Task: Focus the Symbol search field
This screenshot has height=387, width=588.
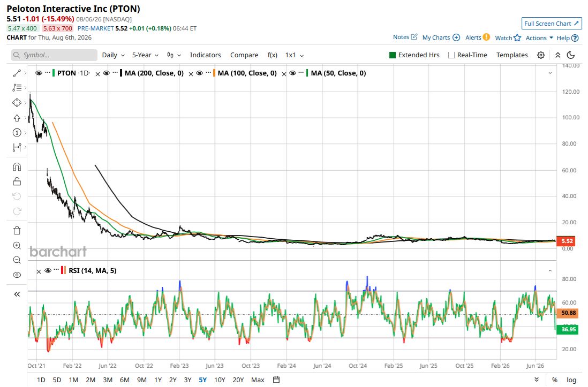Action: coord(54,55)
